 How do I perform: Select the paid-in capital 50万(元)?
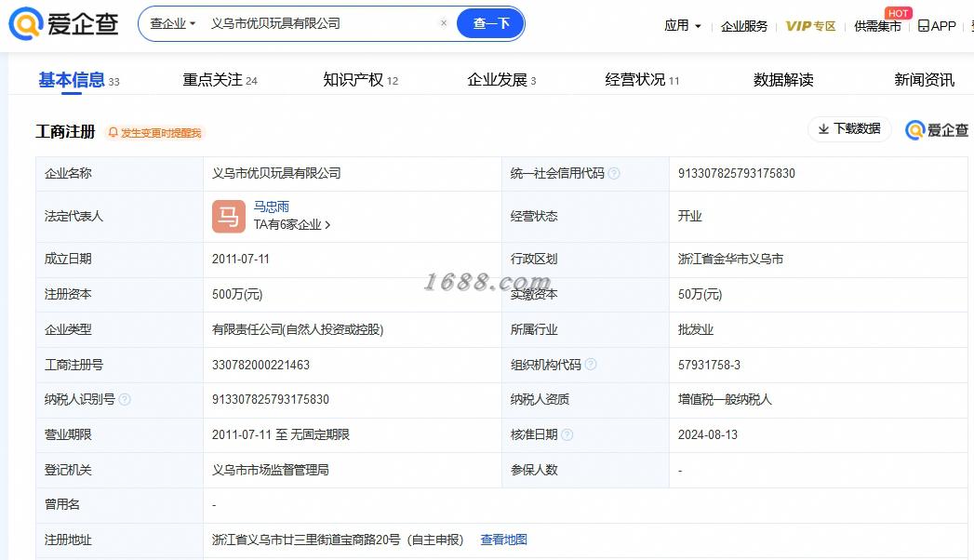700,294
